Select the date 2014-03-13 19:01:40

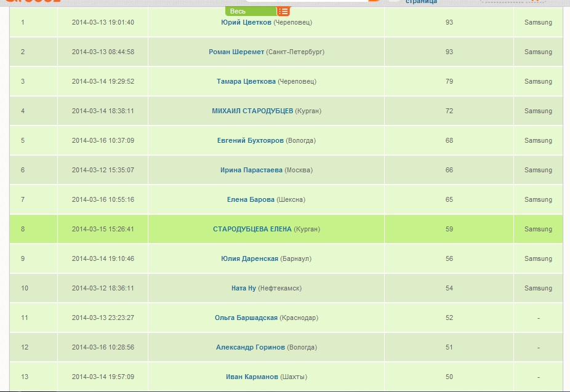(x=103, y=22)
